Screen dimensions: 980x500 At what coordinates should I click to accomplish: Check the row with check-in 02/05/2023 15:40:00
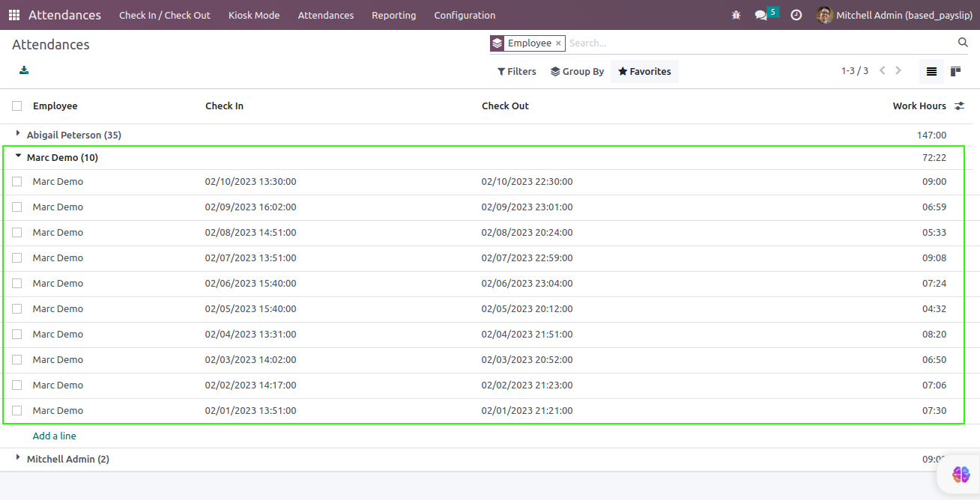click(16, 309)
